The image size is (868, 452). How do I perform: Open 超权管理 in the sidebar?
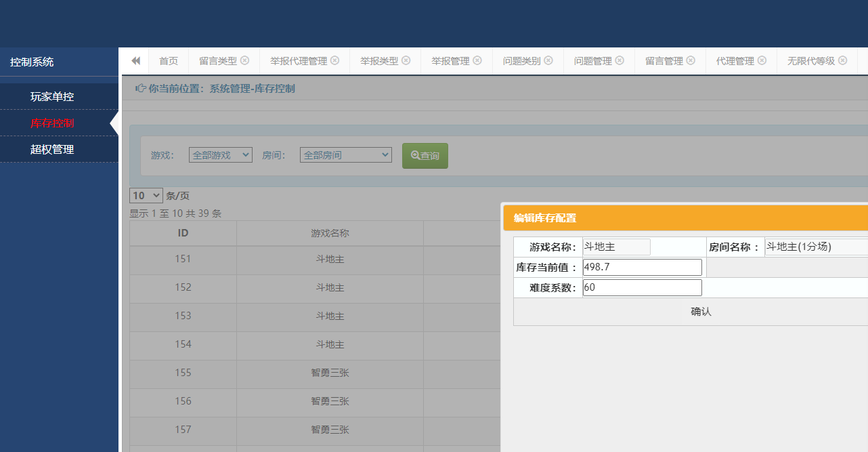[x=52, y=150]
